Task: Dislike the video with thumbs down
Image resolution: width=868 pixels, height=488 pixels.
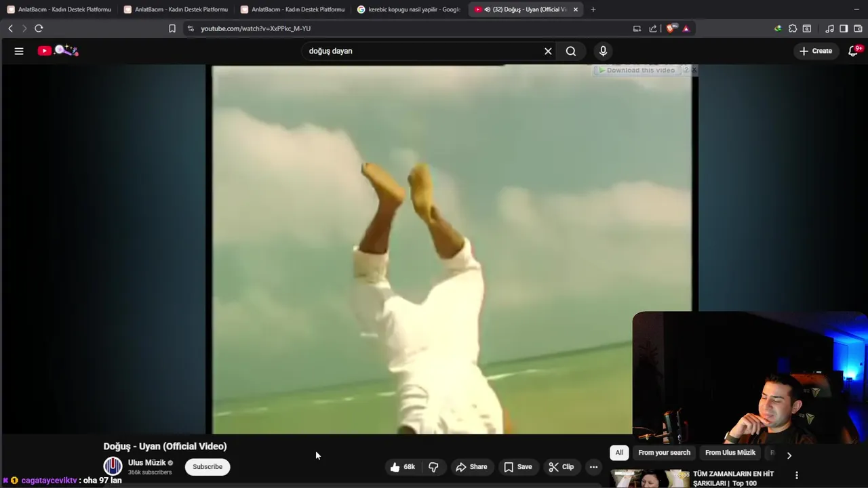Action: point(434,466)
